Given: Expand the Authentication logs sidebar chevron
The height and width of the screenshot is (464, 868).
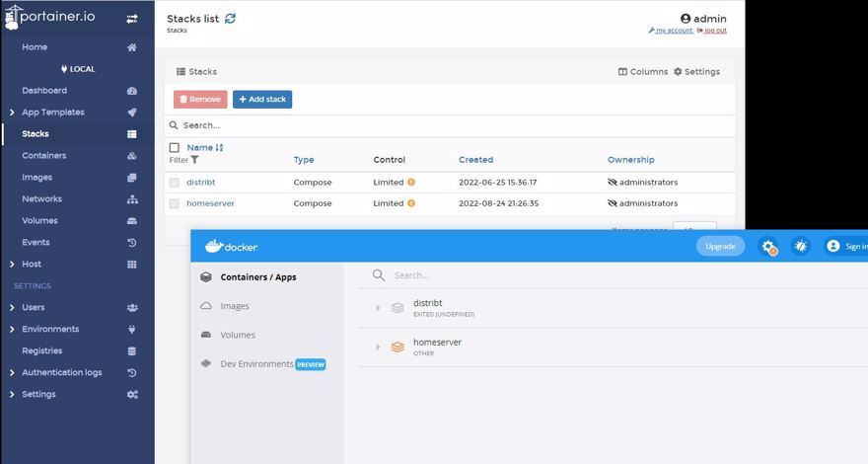Looking at the screenshot, I should [x=12, y=373].
